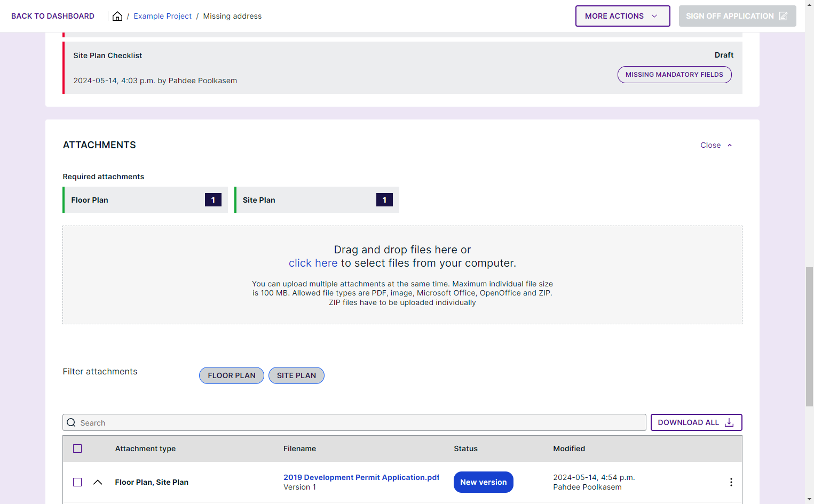Click SIGN OFF APPLICATION button
Viewport: 814px width, 504px height.
(737, 16)
